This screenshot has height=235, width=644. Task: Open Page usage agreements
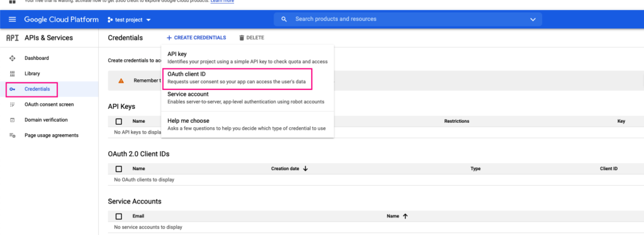[52, 135]
